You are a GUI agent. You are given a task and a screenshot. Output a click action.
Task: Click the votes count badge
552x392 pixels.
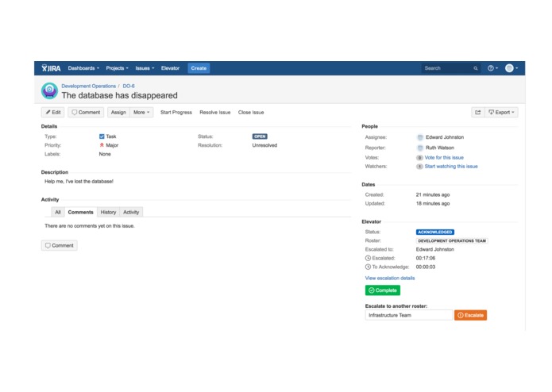419,157
